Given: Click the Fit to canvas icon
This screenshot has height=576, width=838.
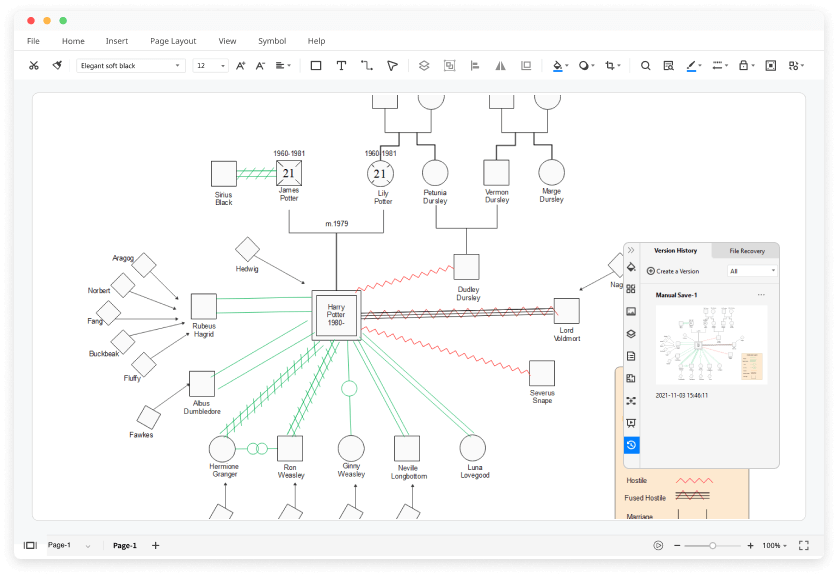Looking at the screenshot, I should point(771,65).
